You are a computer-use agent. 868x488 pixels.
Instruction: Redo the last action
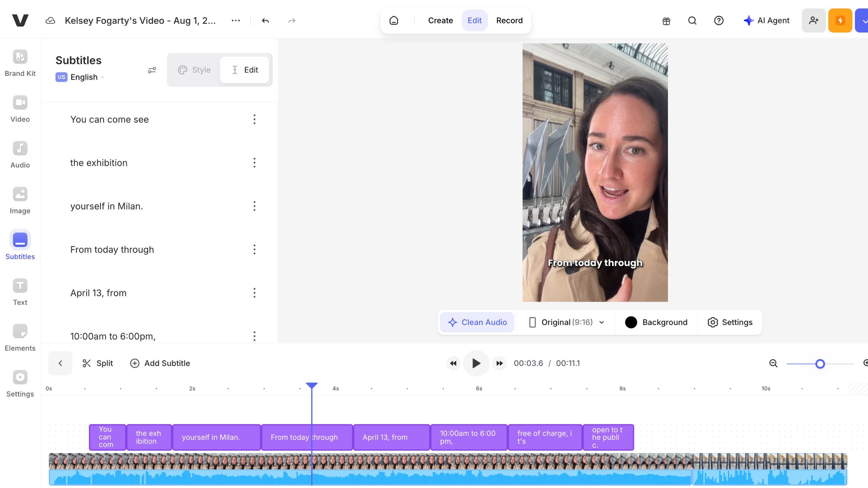point(292,21)
